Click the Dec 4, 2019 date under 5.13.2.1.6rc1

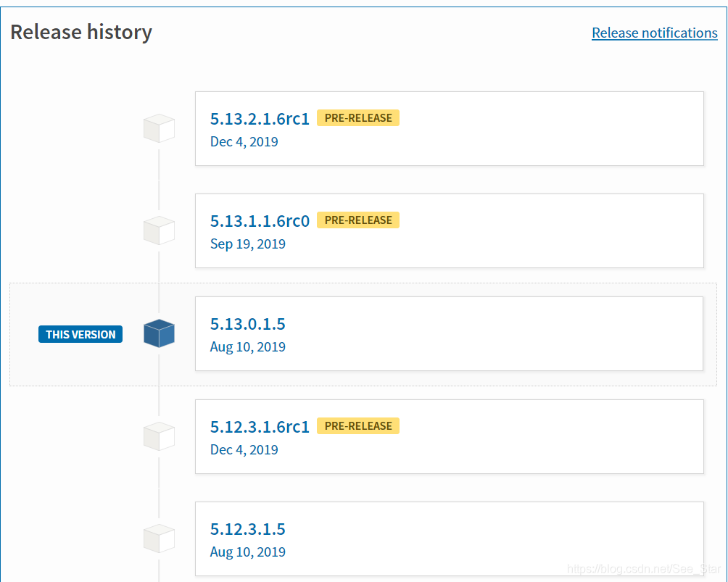(244, 141)
